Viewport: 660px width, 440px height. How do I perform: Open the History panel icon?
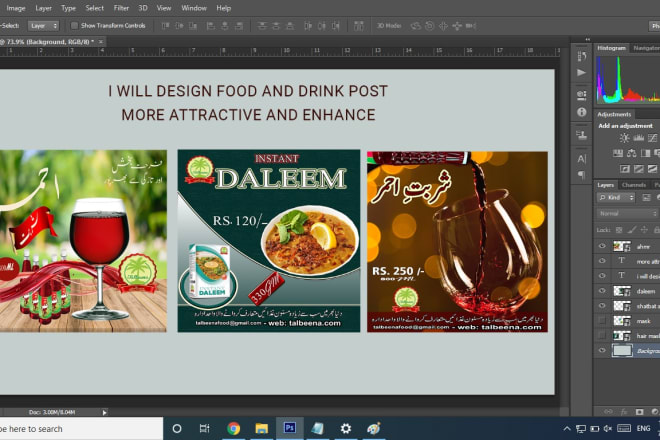click(x=582, y=56)
